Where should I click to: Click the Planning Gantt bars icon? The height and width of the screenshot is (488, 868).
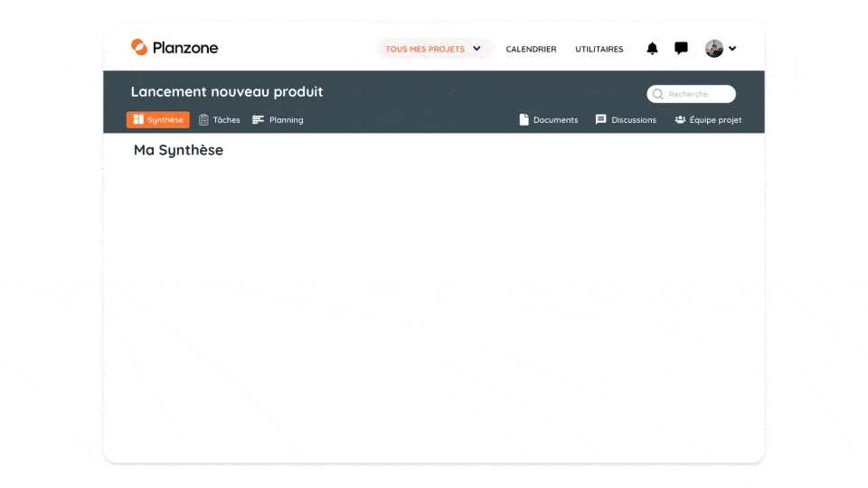click(x=258, y=119)
